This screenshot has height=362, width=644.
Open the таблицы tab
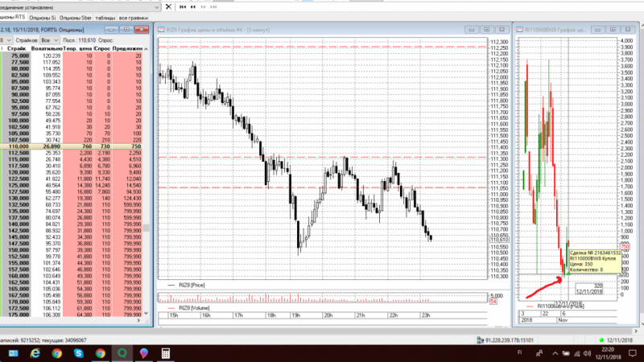pos(105,18)
